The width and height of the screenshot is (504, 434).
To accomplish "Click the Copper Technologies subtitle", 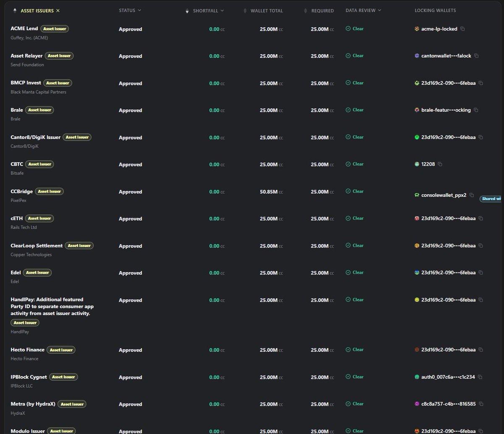I will pyautogui.click(x=31, y=255).
